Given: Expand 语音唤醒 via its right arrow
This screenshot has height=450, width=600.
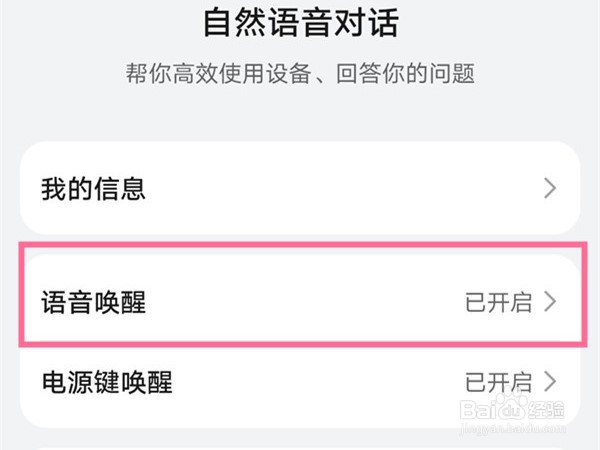Looking at the screenshot, I should pos(549,303).
